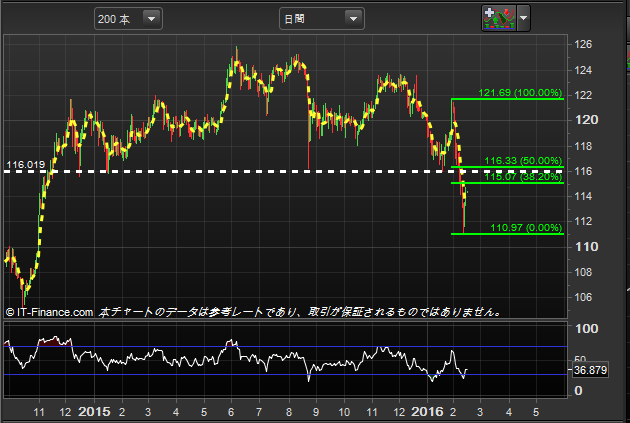This screenshot has width=630, height=423.
Task: Click the 36.879 RSI value tag
Action: click(590, 370)
